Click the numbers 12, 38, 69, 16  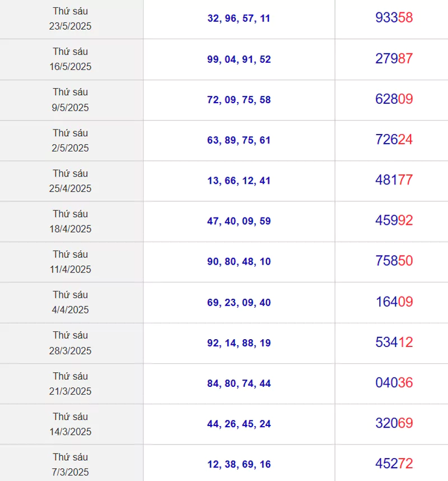pyautogui.click(x=239, y=464)
